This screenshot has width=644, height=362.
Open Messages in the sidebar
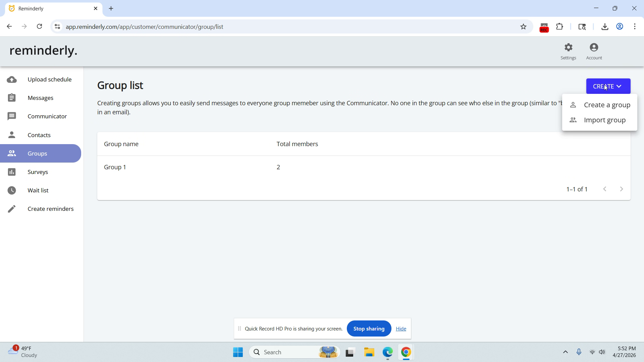point(41,98)
